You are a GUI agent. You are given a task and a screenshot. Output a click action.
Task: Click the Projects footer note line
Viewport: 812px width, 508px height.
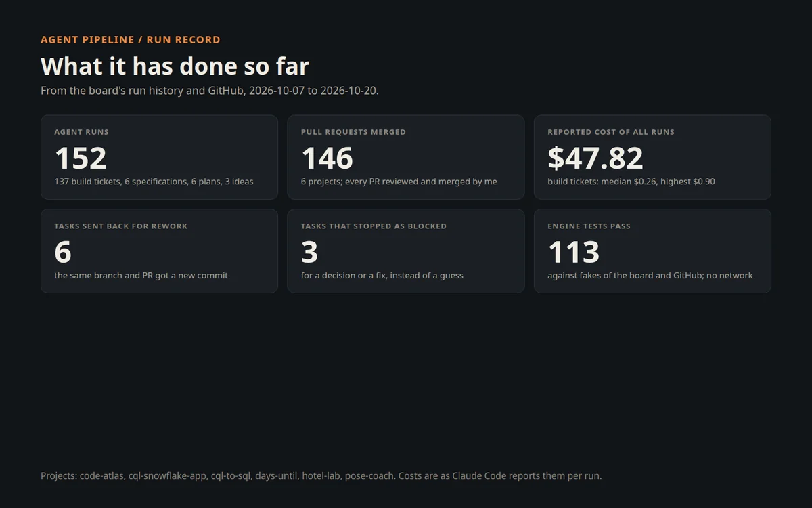[x=321, y=476]
